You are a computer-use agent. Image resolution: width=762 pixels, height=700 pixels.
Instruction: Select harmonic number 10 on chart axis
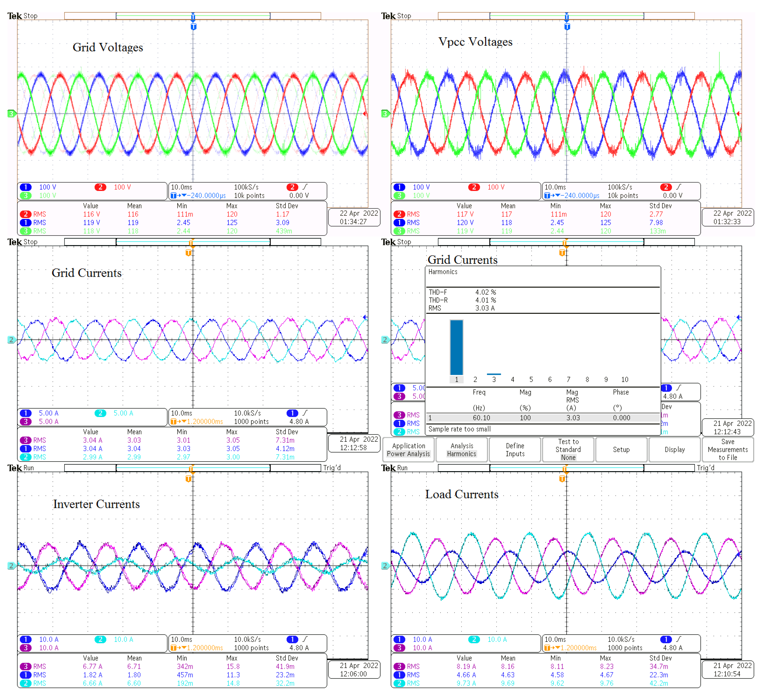pos(624,379)
